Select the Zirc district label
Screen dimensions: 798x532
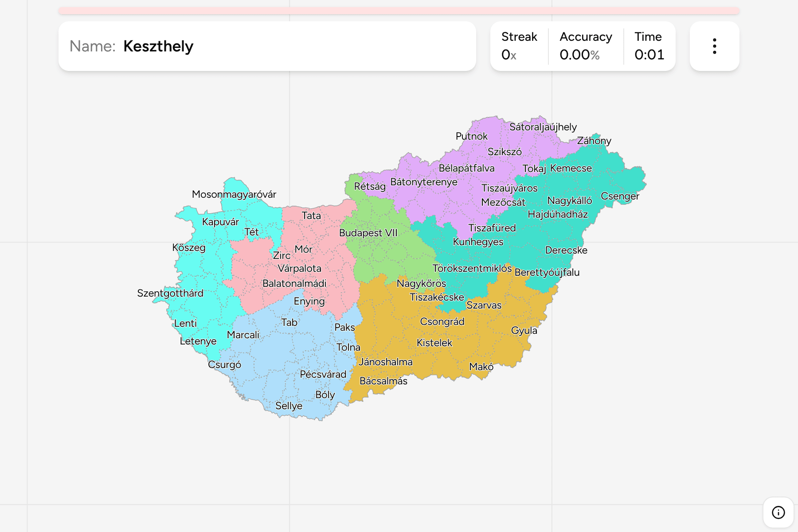coord(282,255)
